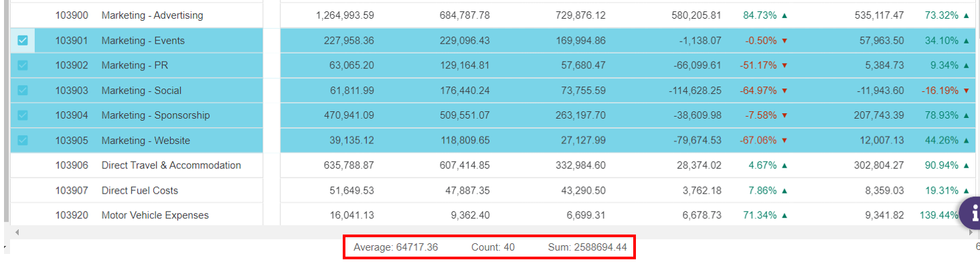This screenshot has width=980, height=264.
Task: Click the red down arrow beside -67.06%
Action: [x=785, y=141]
